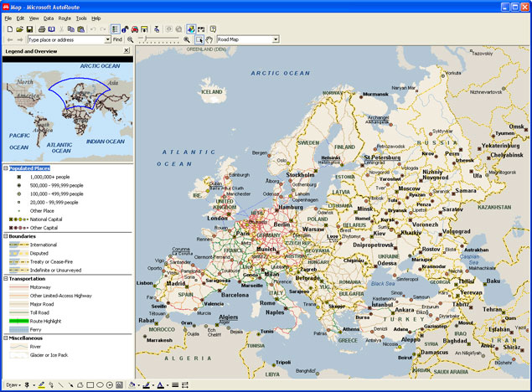Select the Radius circle tool
This screenshot has width=532, height=392.
(x=110, y=384)
